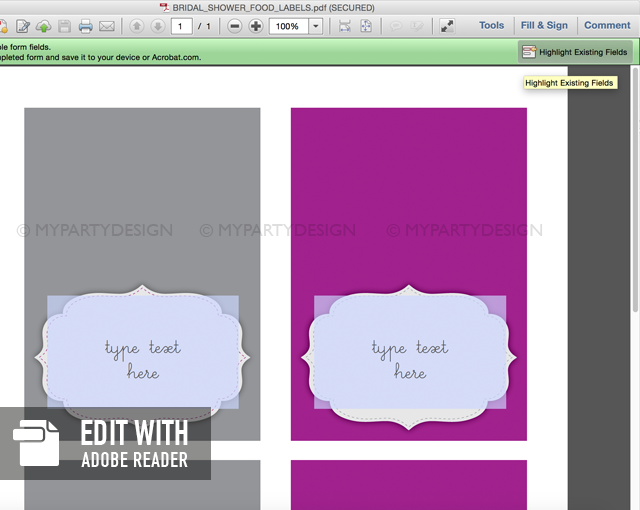The image size is (640, 510).
Task: Click text field on the gray label
Action: [142, 353]
